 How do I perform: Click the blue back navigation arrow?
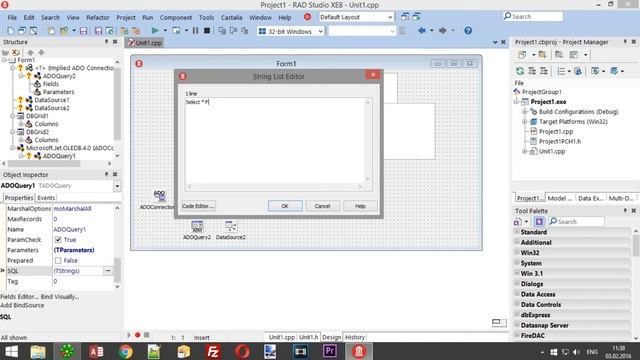422,31
